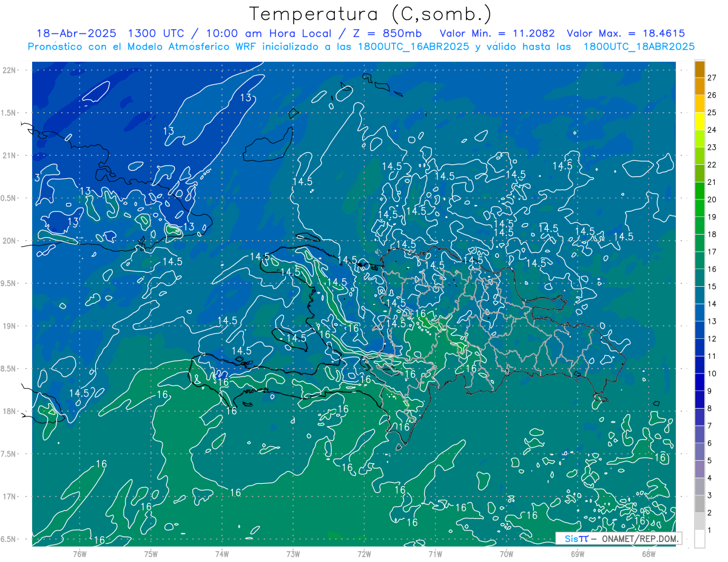Click the '72W' longitude axis label
Image resolution: width=728 pixels, height=562 pixels.
pyautogui.click(x=364, y=554)
